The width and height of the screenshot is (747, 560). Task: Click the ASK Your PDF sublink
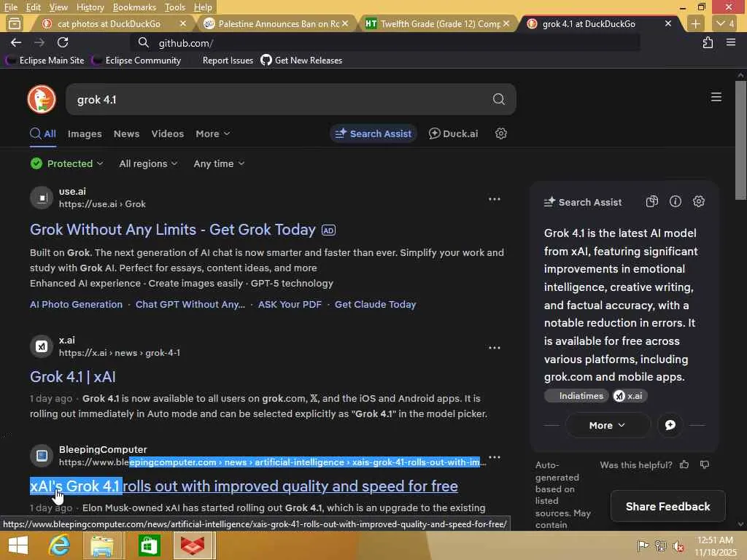coord(290,304)
